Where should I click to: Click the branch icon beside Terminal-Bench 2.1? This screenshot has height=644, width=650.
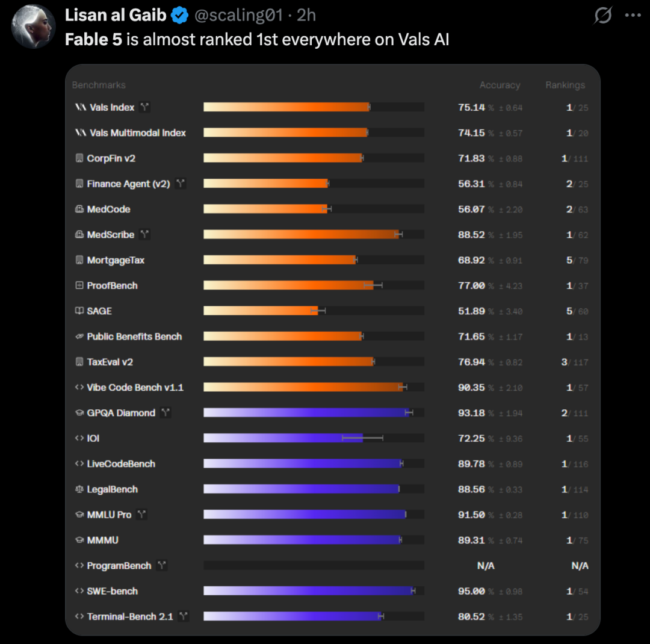click(x=183, y=616)
